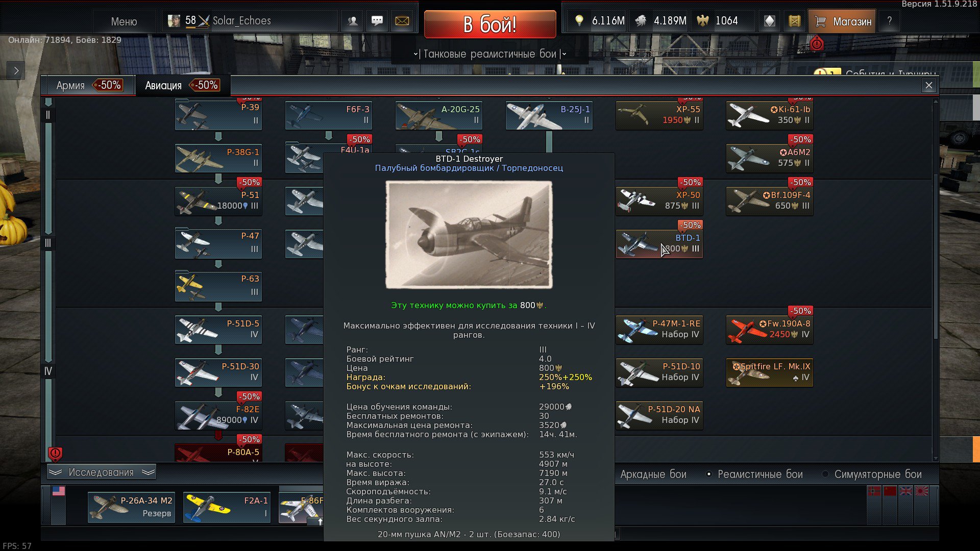Select the Japan rising sun flag
The width and height of the screenshot is (980, 551).
922,491
